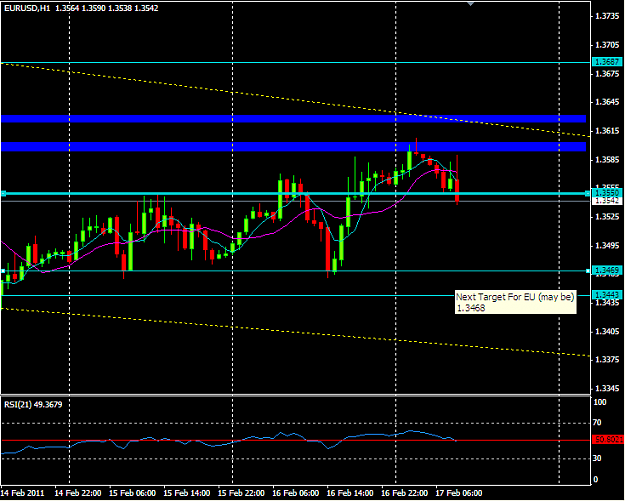625x501 pixels.
Task: Click the 1.3615 price scale value
Action: tap(607, 131)
